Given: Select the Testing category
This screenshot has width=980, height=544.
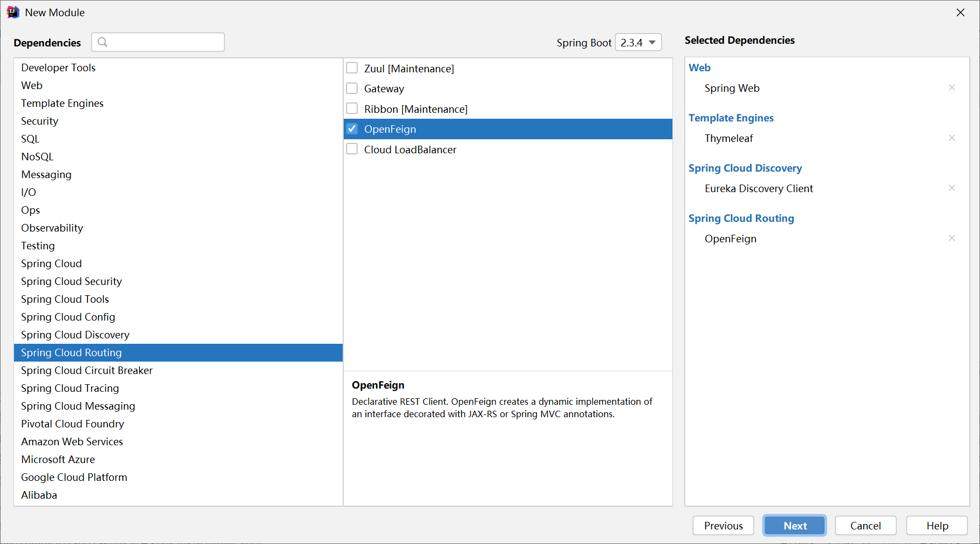Looking at the screenshot, I should click(x=178, y=246).
